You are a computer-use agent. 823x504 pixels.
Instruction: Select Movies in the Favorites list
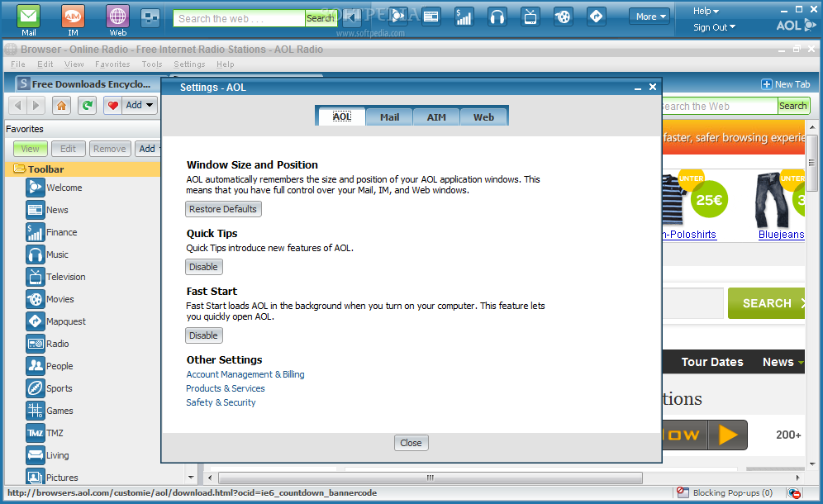[x=50, y=299]
